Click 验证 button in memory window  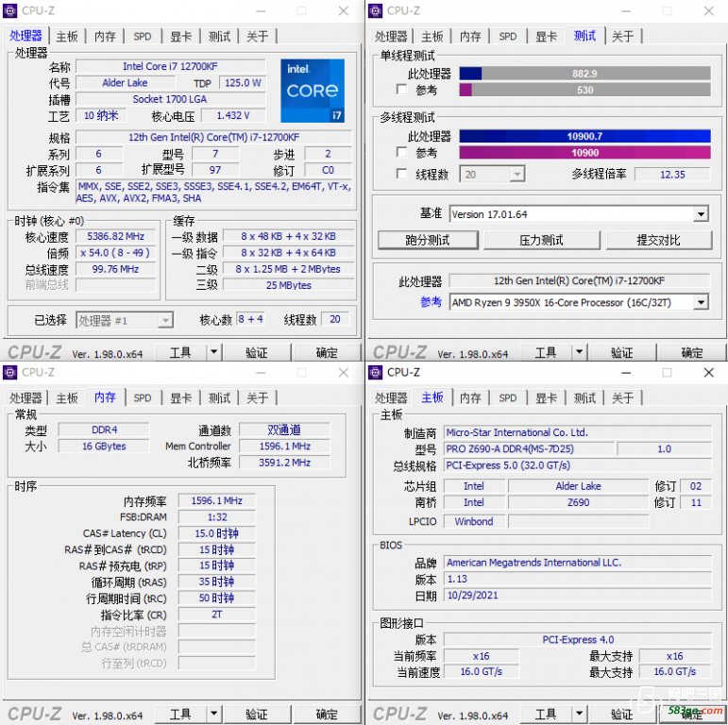pos(257,715)
